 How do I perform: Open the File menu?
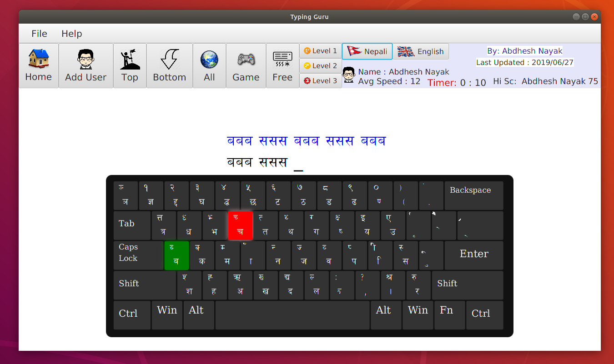tap(39, 34)
